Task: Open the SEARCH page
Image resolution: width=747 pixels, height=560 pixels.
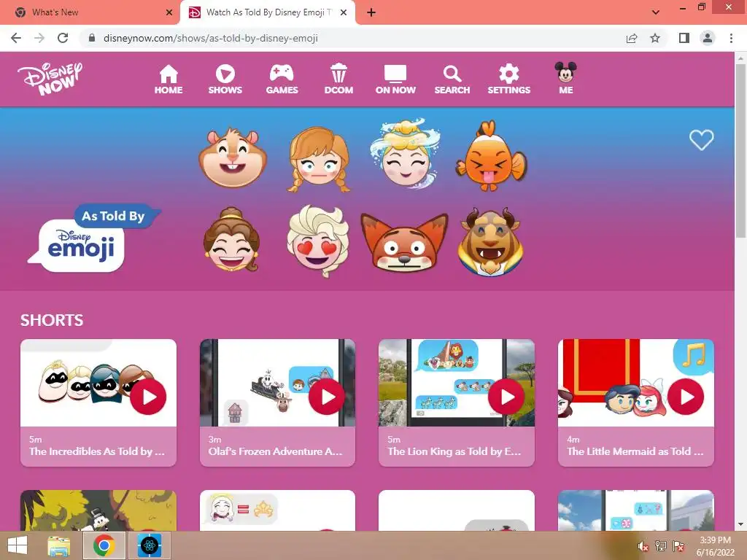Action: (x=452, y=79)
